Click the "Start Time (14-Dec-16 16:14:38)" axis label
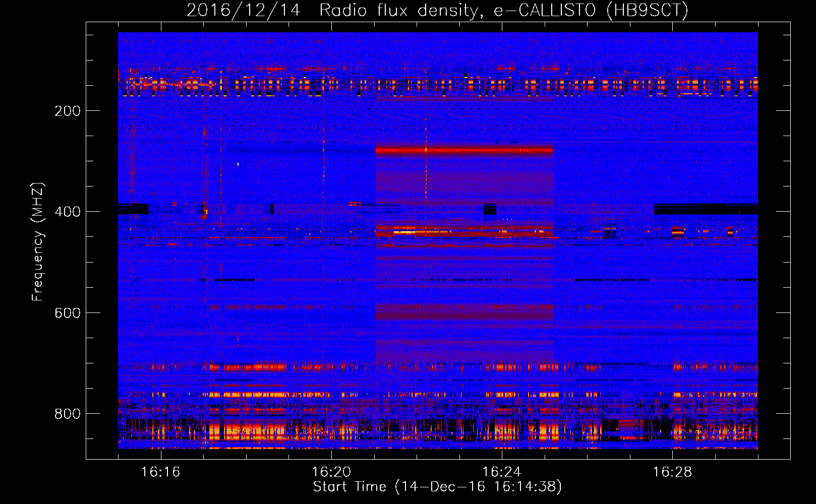The image size is (816, 504). [437, 487]
